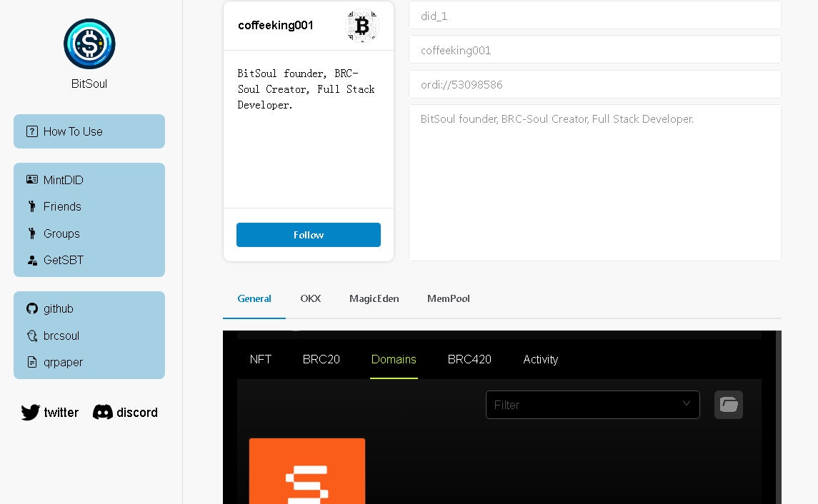Visit the twitter link
Screen dimensions: 818x504
pos(50,413)
